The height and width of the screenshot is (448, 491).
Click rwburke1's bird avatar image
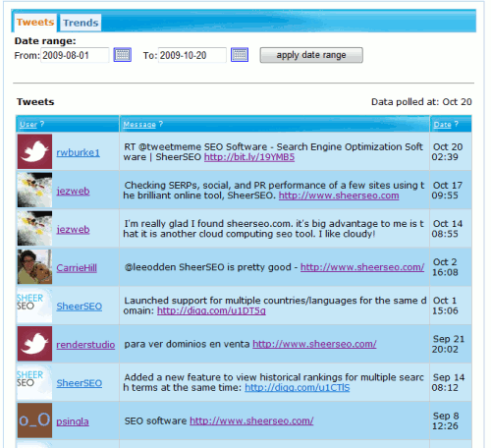click(x=34, y=151)
